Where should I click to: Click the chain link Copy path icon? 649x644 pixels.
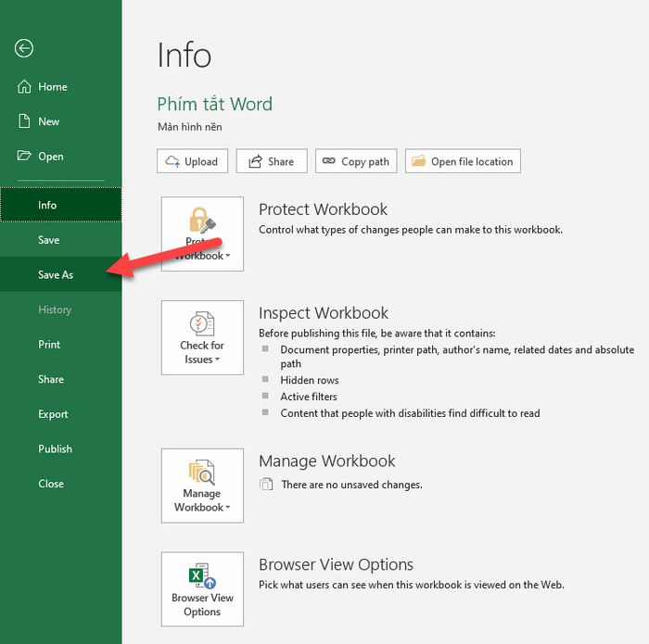click(x=328, y=160)
